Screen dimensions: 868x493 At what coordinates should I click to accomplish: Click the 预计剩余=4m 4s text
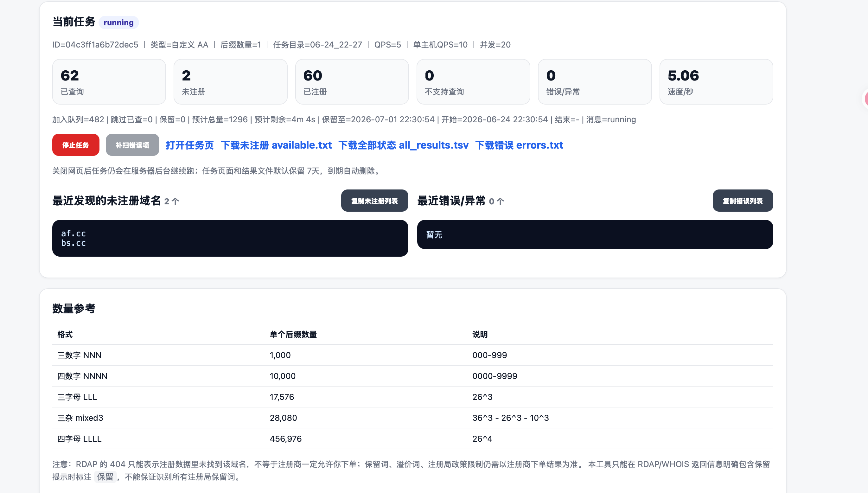click(x=285, y=119)
